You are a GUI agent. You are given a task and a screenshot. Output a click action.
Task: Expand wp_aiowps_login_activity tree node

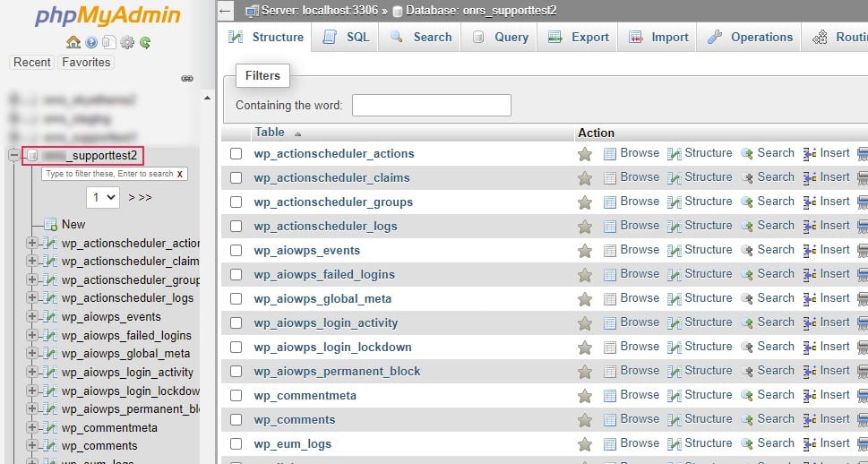(x=31, y=372)
